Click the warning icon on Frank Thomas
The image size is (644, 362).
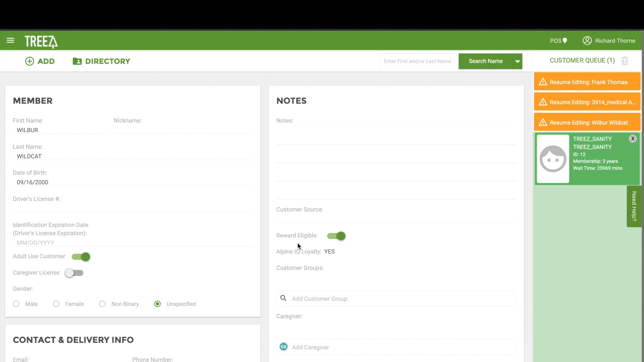pyautogui.click(x=543, y=82)
